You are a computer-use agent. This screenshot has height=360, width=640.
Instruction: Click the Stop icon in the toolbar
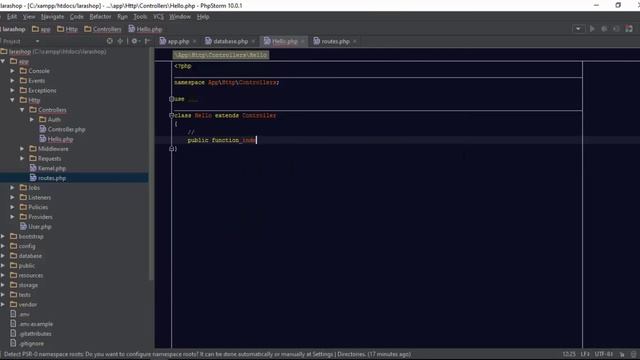pos(616,29)
